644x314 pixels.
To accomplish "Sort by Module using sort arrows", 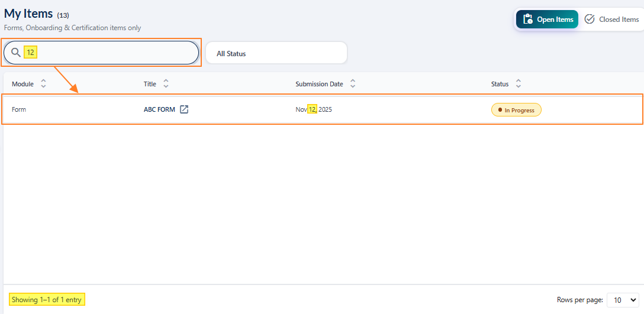I will (x=43, y=84).
